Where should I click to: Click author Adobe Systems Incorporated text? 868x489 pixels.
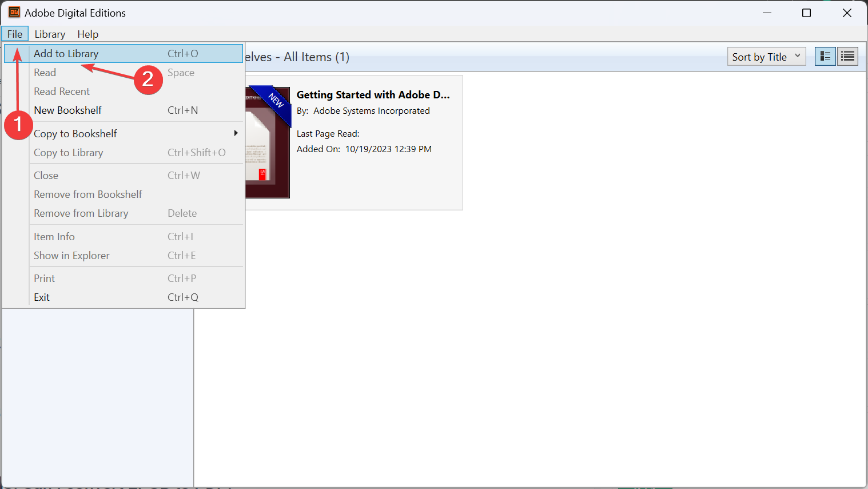click(372, 111)
